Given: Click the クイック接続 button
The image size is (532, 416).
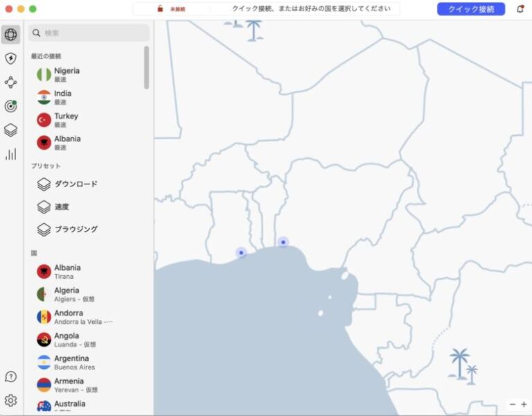Looking at the screenshot, I should pyautogui.click(x=471, y=9).
